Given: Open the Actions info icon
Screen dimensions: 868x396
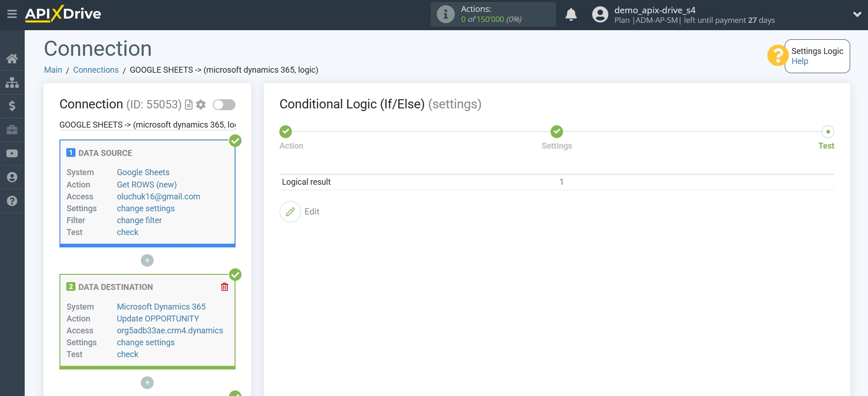Looking at the screenshot, I should 445,14.
